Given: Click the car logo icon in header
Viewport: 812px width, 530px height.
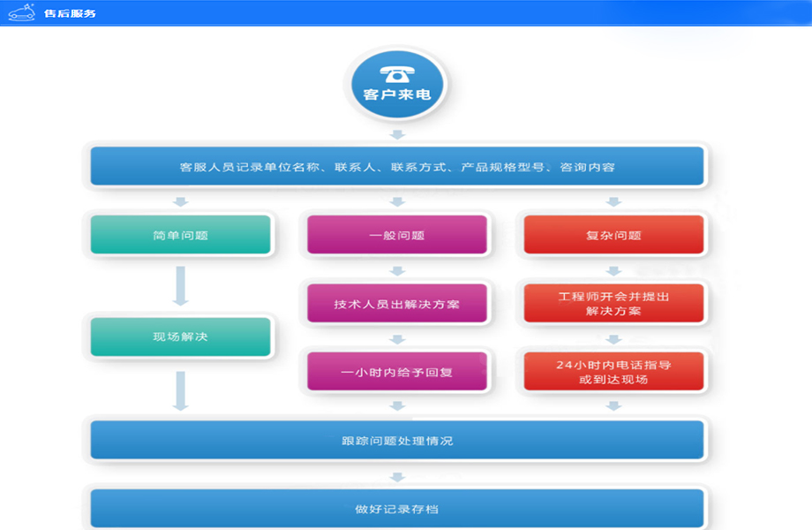Looking at the screenshot, I should (20, 12).
